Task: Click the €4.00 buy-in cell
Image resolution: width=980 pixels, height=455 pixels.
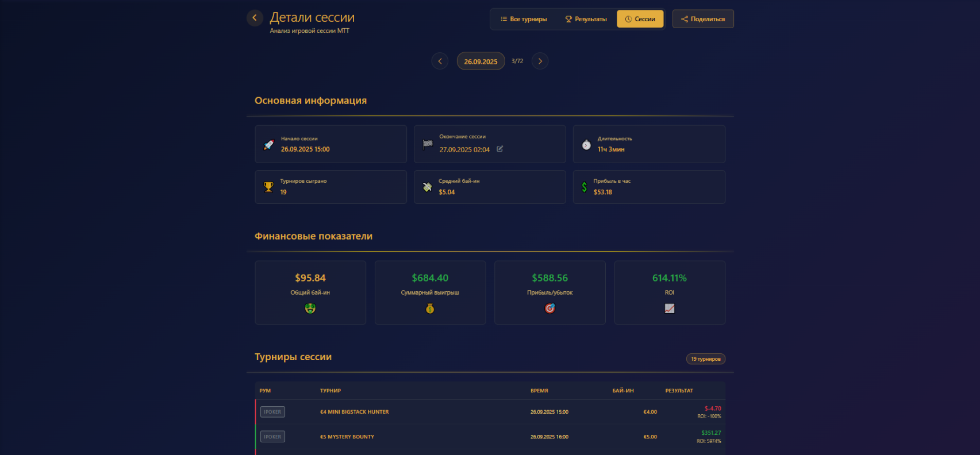Action: click(x=650, y=412)
